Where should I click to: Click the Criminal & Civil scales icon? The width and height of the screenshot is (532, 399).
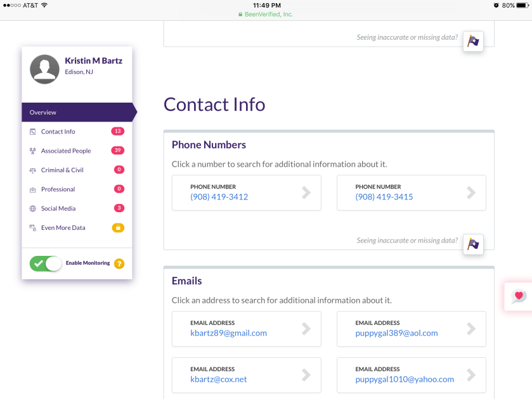33,170
